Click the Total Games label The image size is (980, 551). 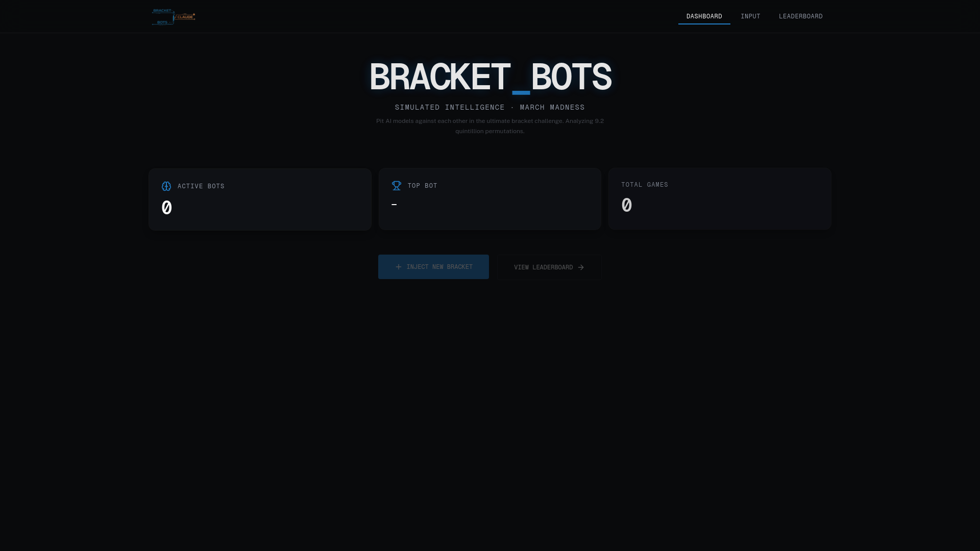coord(645,185)
